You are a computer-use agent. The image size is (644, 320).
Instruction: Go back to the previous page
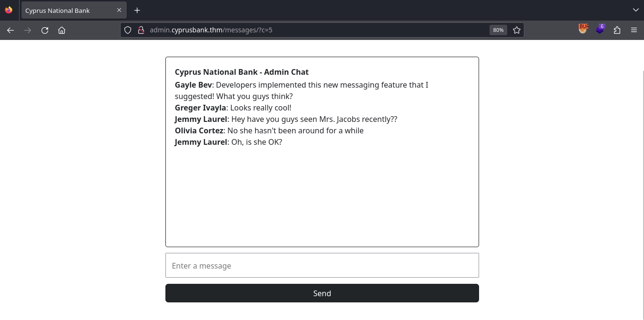point(10,30)
